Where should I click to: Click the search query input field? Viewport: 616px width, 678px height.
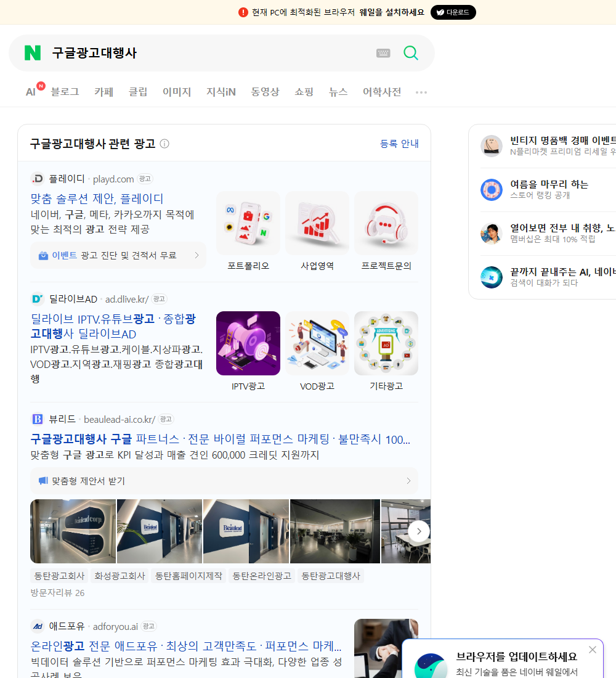(x=209, y=53)
